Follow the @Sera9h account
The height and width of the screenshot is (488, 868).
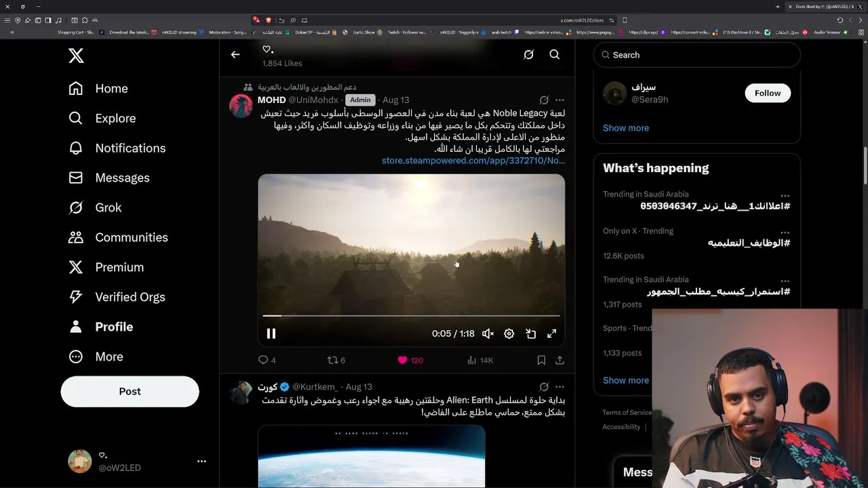[x=768, y=93]
